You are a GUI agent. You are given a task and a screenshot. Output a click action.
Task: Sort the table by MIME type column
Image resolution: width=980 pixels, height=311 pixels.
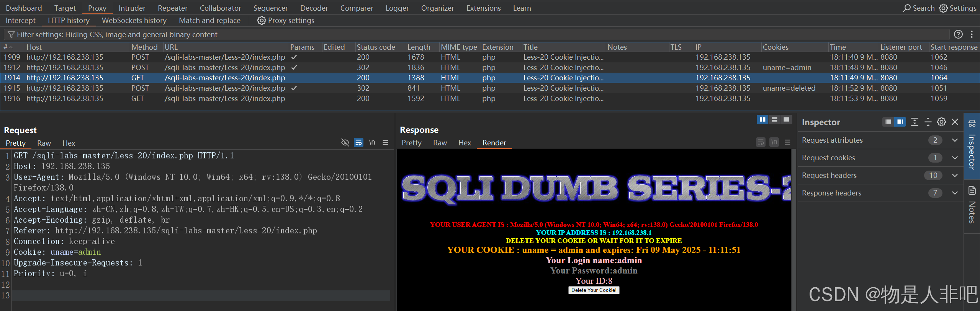[460, 47]
